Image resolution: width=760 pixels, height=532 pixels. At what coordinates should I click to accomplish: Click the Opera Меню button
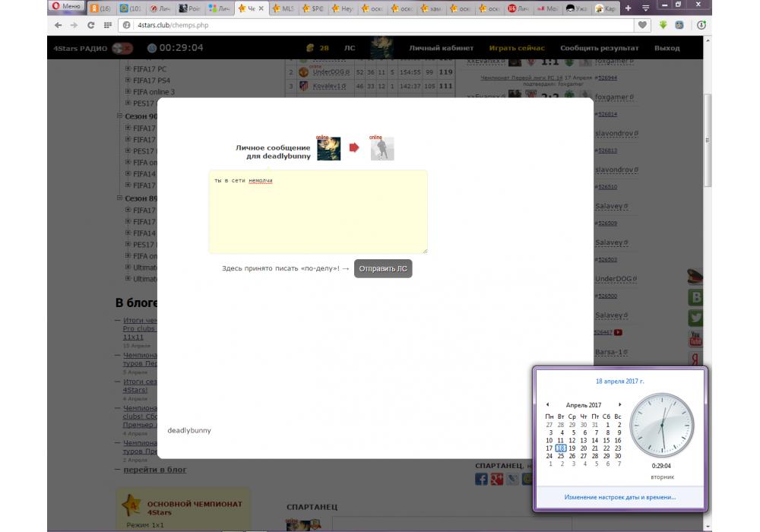point(66,7)
